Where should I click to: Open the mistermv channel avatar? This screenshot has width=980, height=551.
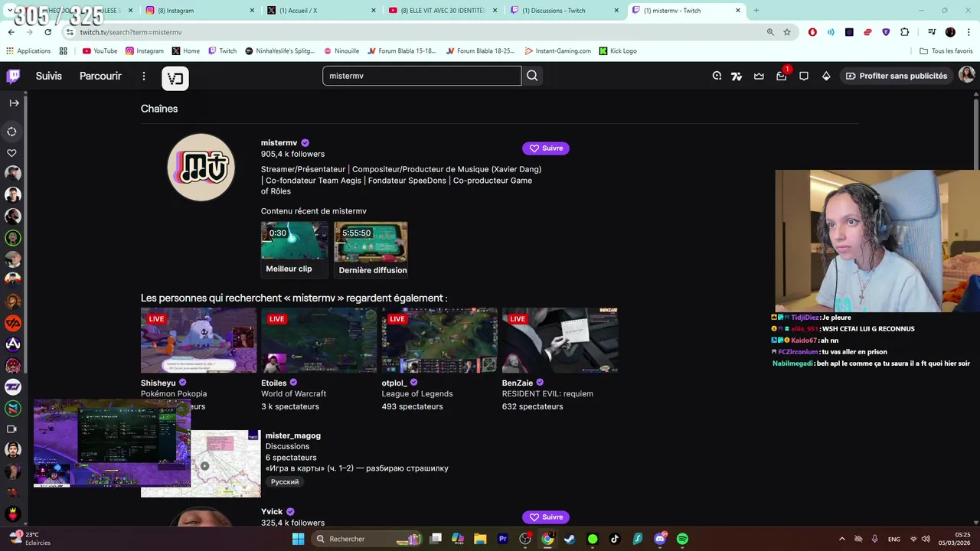click(x=201, y=168)
